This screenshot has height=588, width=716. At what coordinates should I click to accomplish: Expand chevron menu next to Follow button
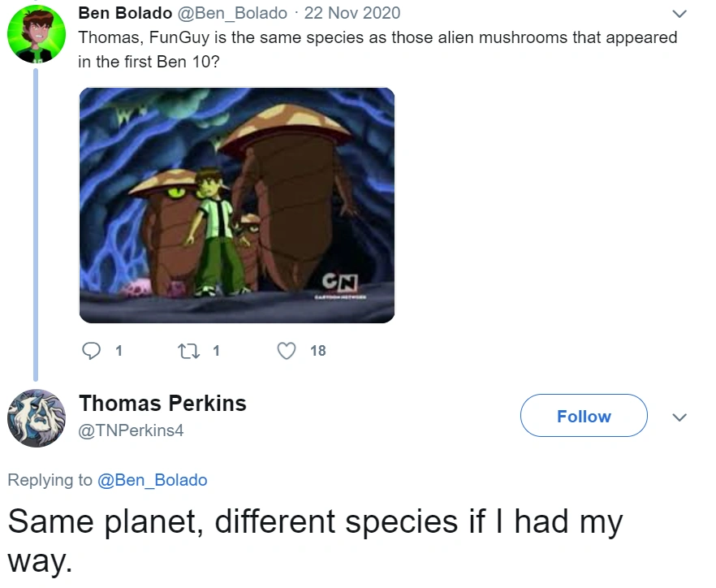pos(680,417)
